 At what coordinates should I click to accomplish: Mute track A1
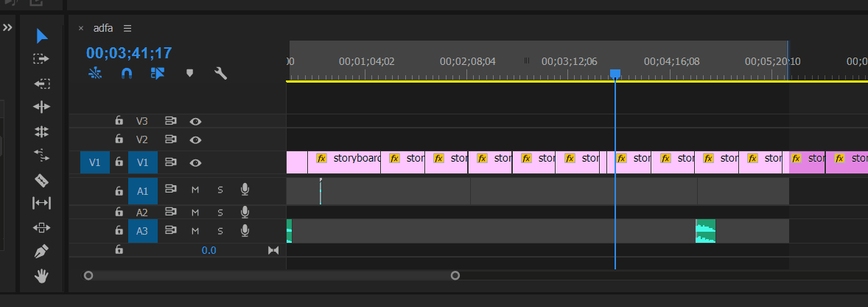coord(195,190)
